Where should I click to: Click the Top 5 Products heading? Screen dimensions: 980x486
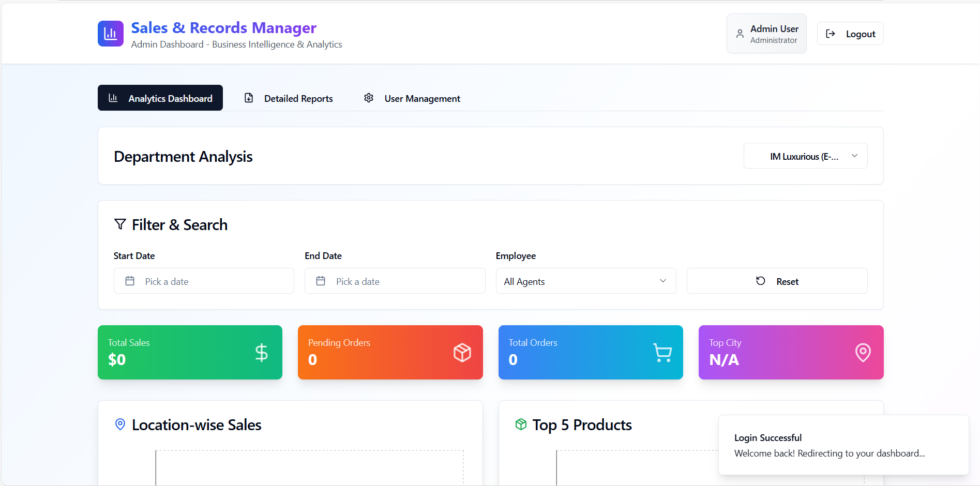point(582,424)
